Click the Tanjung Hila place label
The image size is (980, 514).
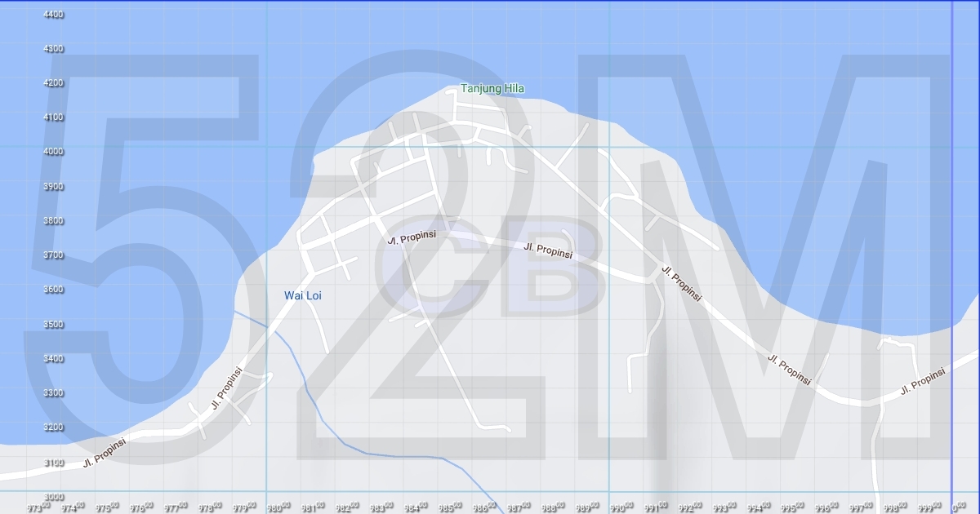click(x=492, y=88)
